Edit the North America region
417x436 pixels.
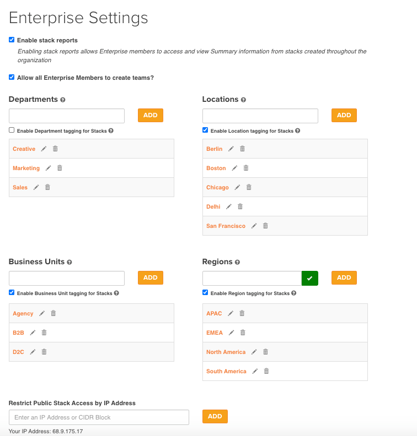254,352
